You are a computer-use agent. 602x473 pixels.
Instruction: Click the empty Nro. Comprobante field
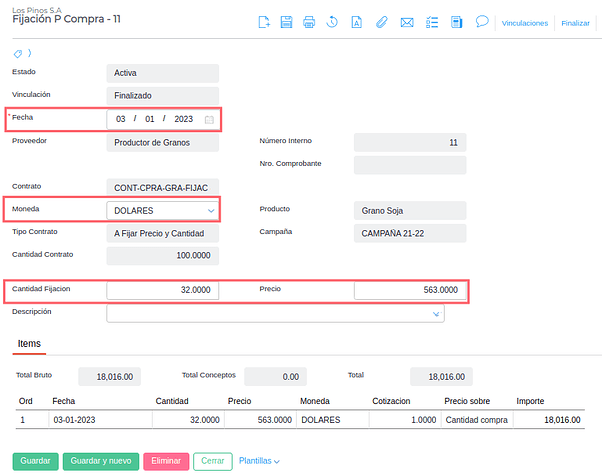tap(410, 165)
